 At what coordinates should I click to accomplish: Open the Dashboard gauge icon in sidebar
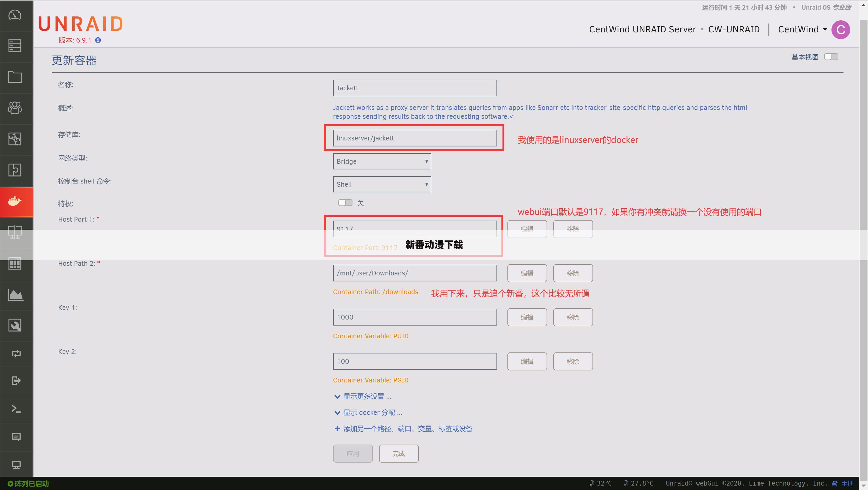[15, 15]
